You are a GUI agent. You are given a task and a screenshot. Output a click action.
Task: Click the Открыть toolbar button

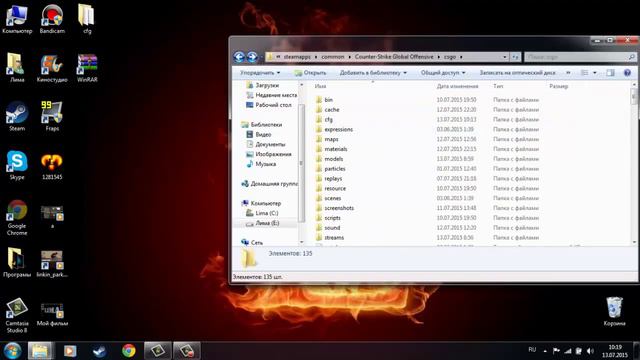coord(310,73)
